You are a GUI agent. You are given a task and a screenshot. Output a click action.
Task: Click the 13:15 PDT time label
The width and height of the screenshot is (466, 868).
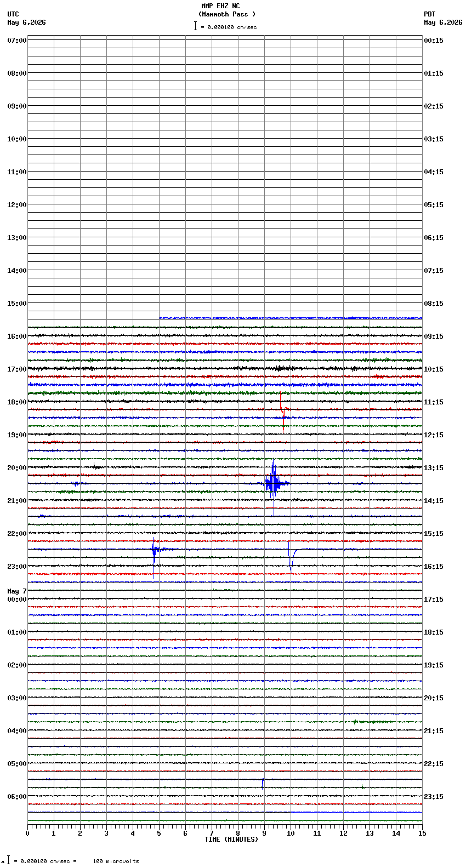point(434,468)
